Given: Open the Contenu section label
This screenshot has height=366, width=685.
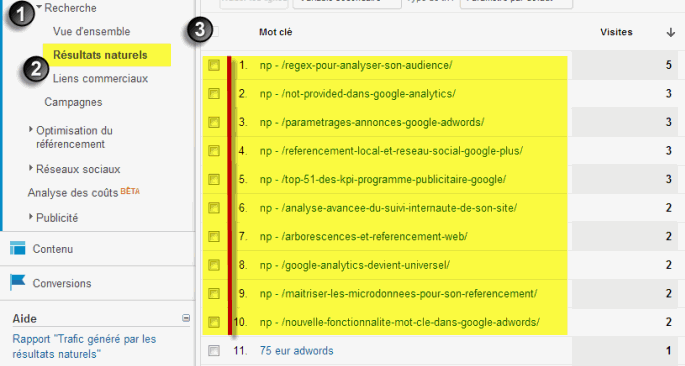Looking at the screenshot, I should (53, 249).
